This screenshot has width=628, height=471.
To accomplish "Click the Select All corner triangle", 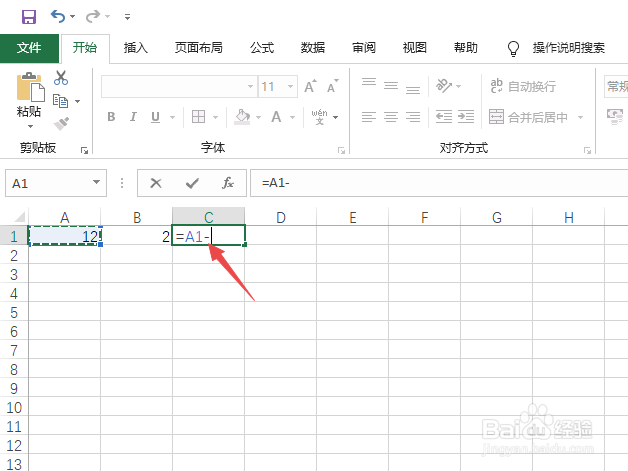I will click(20, 217).
